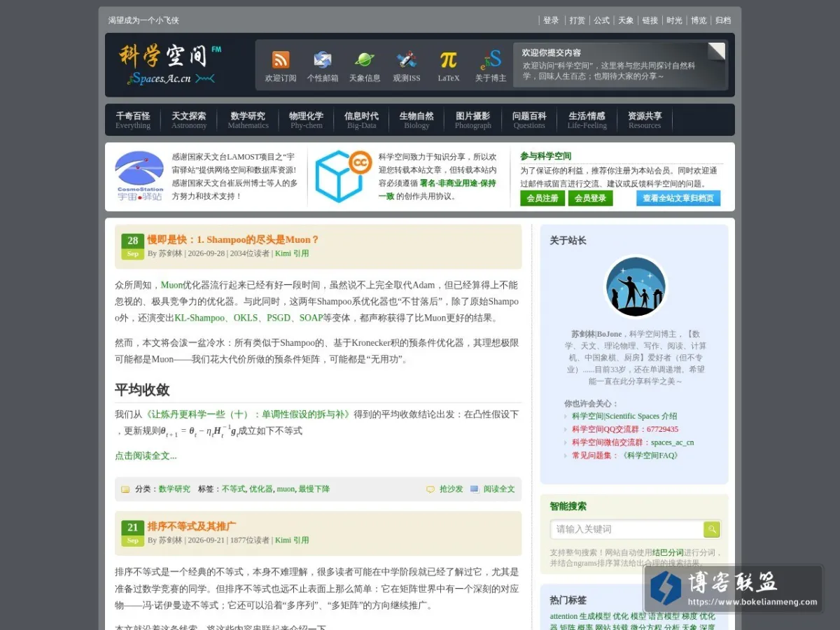Image resolution: width=840 pixels, height=630 pixels.
Task: Click the 欢迎你提交内容 banner
Action: [x=620, y=64]
